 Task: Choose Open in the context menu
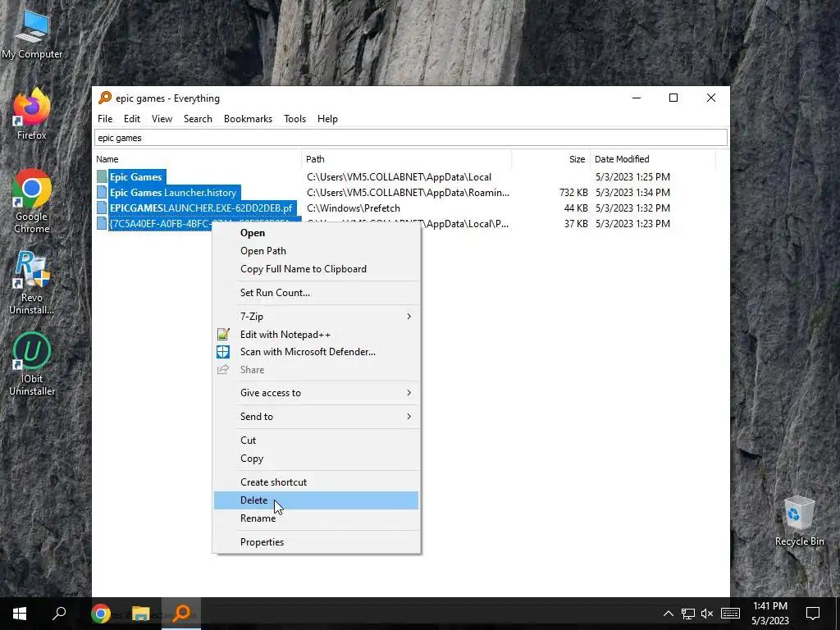coord(316,232)
